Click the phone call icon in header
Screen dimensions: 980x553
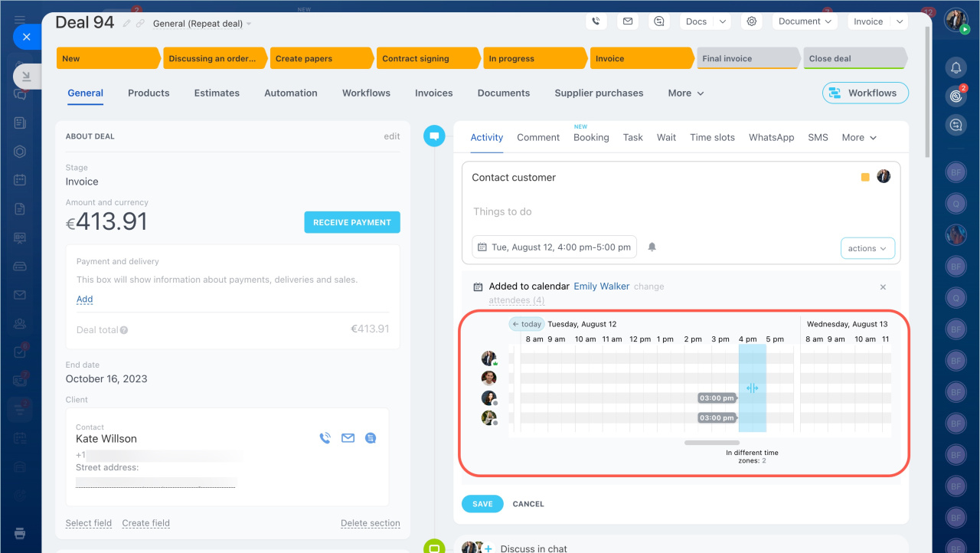point(596,21)
